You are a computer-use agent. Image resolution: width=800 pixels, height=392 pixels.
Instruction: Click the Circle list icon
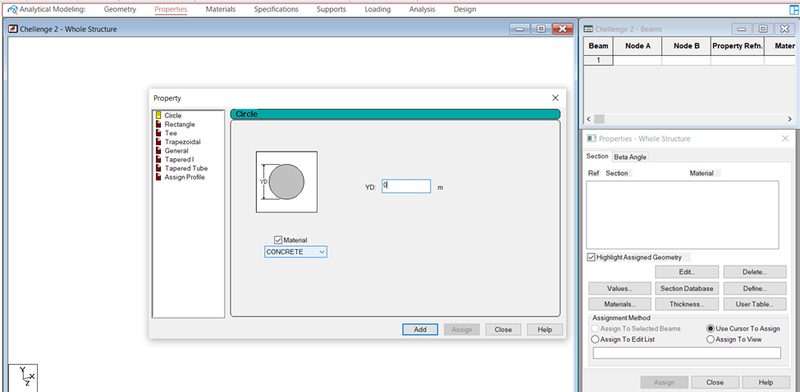coord(159,115)
